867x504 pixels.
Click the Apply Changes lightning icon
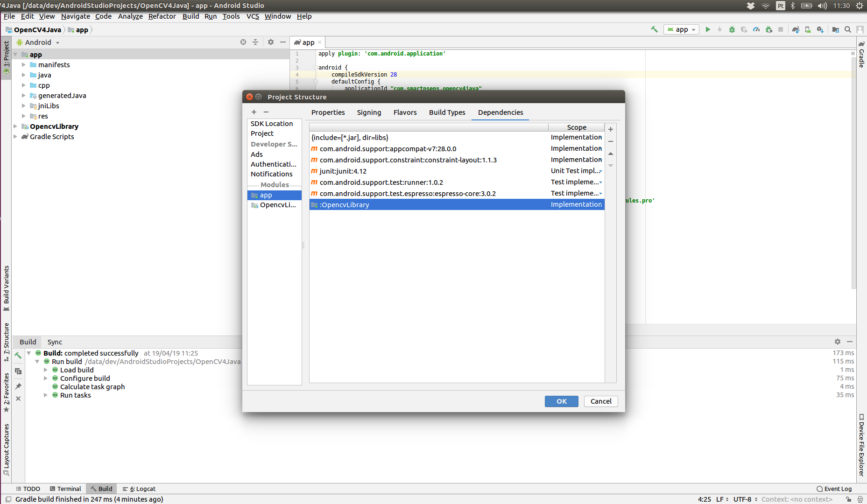[720, 29]
